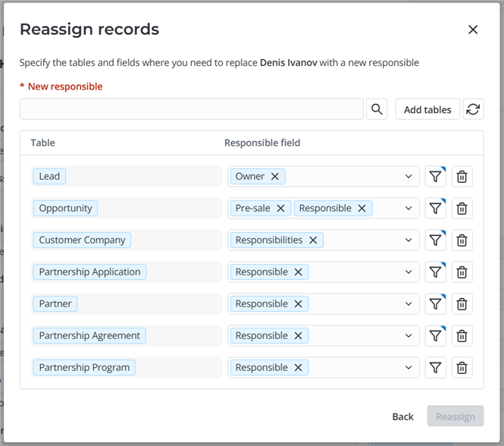Close the Reassign records dialog
The image size is (504, 446).
click(473, 30)
